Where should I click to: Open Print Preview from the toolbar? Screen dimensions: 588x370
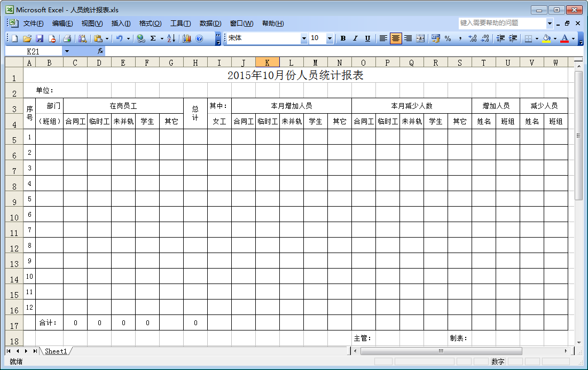pyautogui.click(x=82, y=38)
